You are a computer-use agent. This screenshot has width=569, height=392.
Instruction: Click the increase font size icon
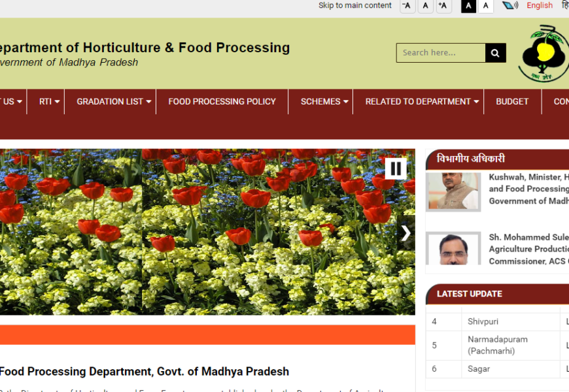(x=443, y=6)
